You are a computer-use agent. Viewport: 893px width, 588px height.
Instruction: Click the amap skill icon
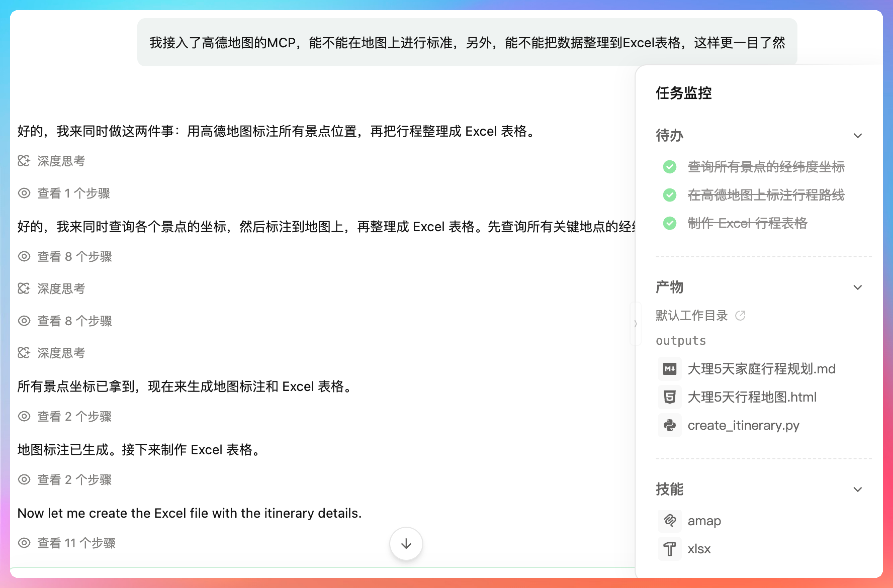[x=669, y=521]
